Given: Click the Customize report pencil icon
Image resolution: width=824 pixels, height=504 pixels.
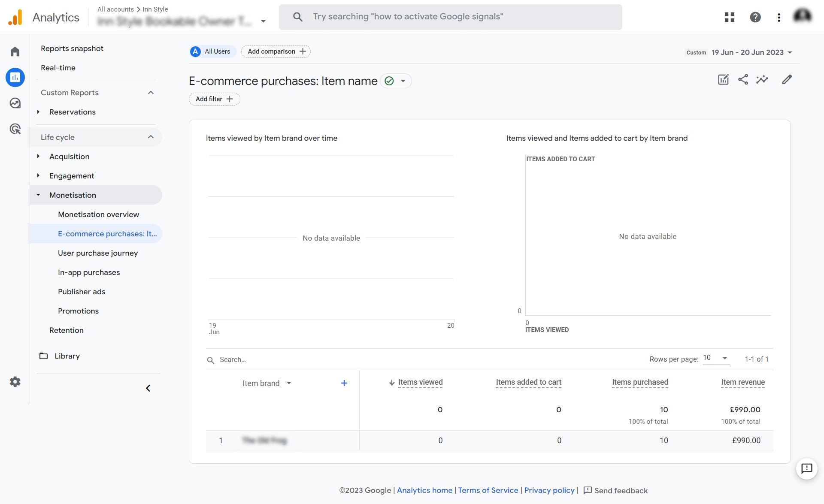Looking at the screenshot, I should (787, 80).
